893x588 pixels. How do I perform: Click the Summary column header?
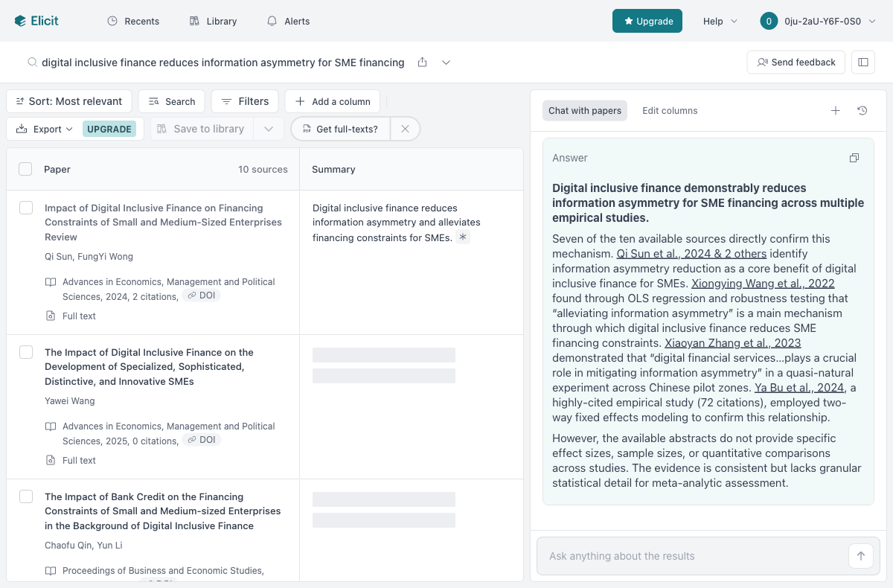(x=333, y=169)
